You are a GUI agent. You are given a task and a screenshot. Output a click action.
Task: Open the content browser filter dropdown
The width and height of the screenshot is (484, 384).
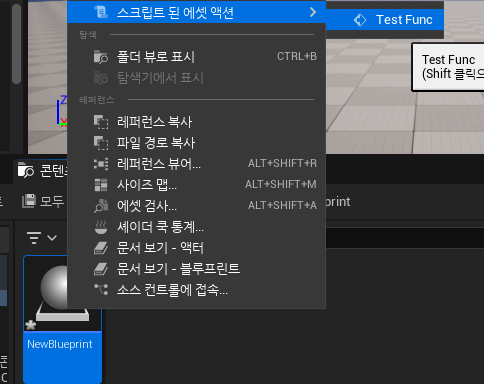(42, 238)
